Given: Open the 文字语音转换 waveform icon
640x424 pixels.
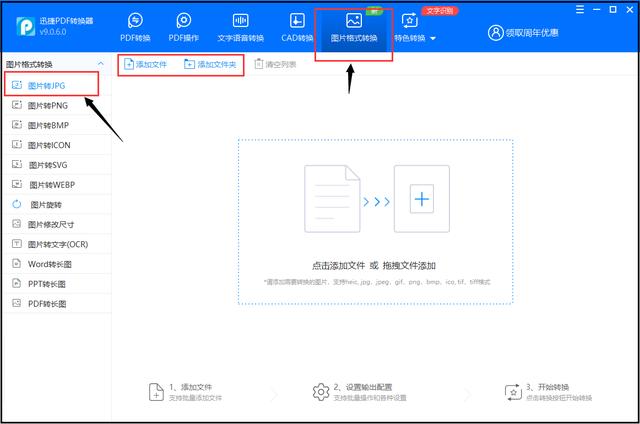Looking at the screenshot, I should (240, 20).
